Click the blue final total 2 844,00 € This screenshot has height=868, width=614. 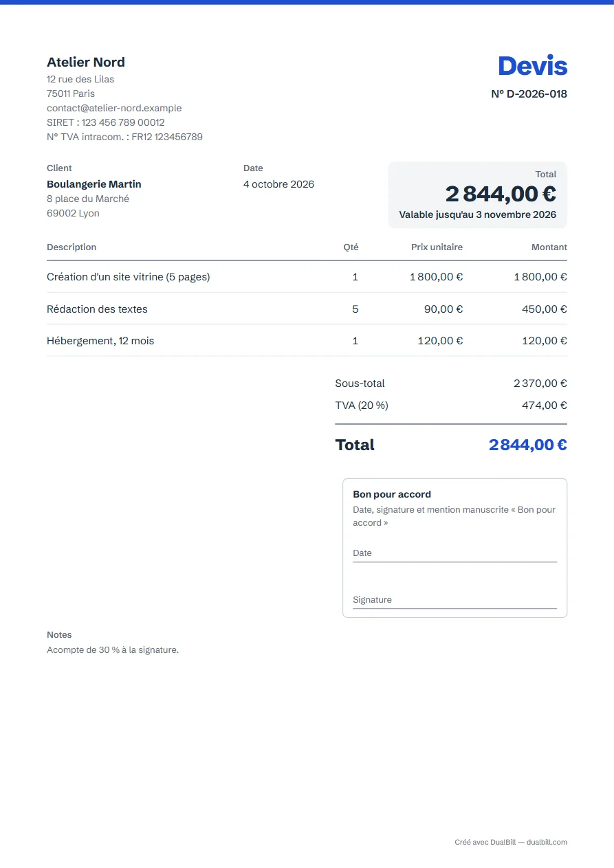click(x=528, y=445)
